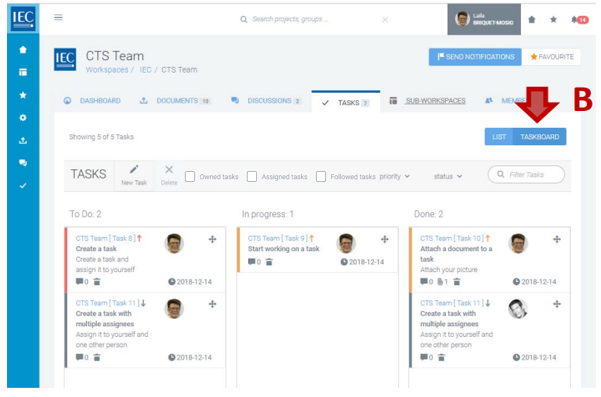Expand the priority dropdown
The height and width of the screenshot is (397, 601).
coord(395,177)
